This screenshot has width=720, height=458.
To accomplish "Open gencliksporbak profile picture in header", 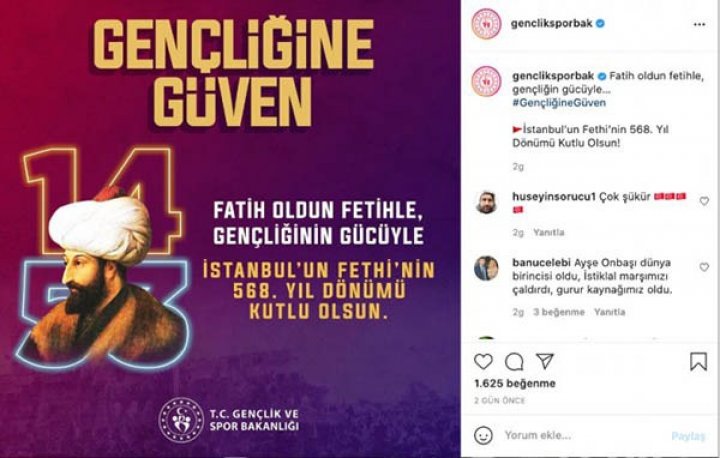I will click(x=486, y=24).
